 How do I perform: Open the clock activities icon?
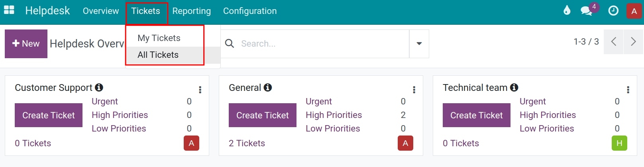[x=613, y=11]
